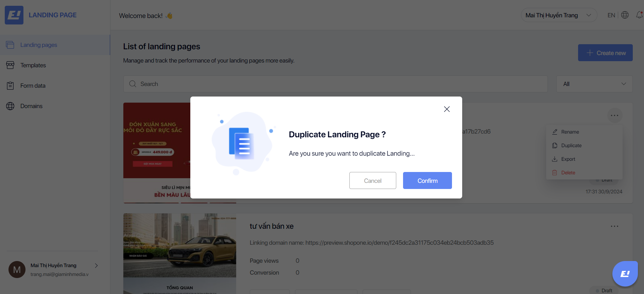Click the globe language icon in header
The image size is (644, 294).
point(625,15)
